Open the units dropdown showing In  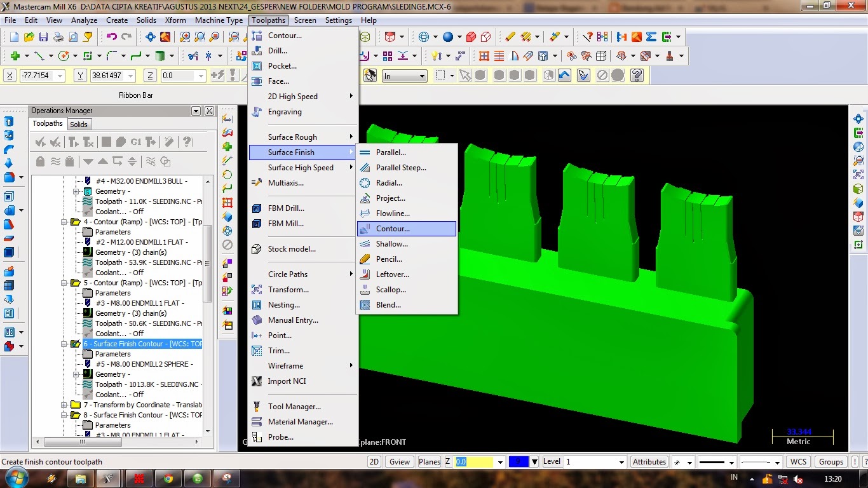click(x=404, y=75)
